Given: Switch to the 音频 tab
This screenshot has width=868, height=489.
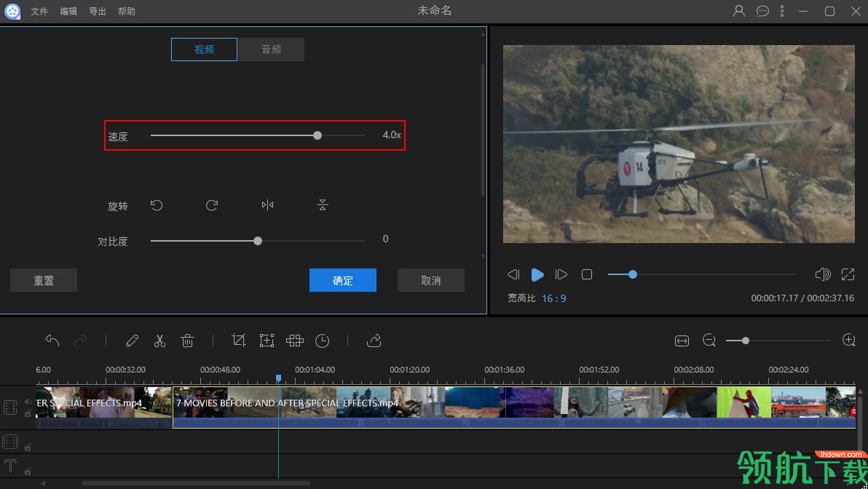Looking at the screenshot, I should tap(271, 49).
